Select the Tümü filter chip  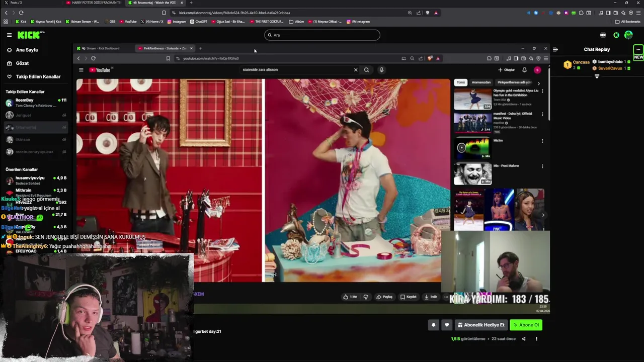point(461,82)
